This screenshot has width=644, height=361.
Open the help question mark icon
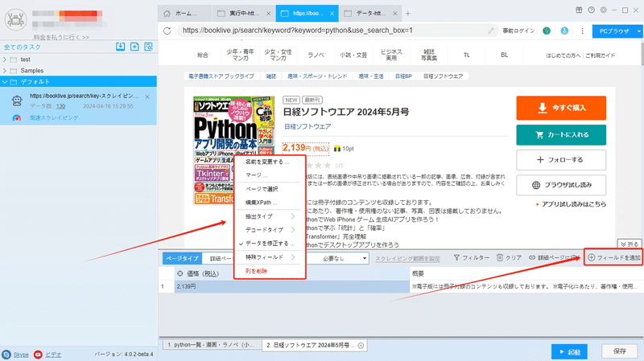pyautogui.click(x=591, y=10)
